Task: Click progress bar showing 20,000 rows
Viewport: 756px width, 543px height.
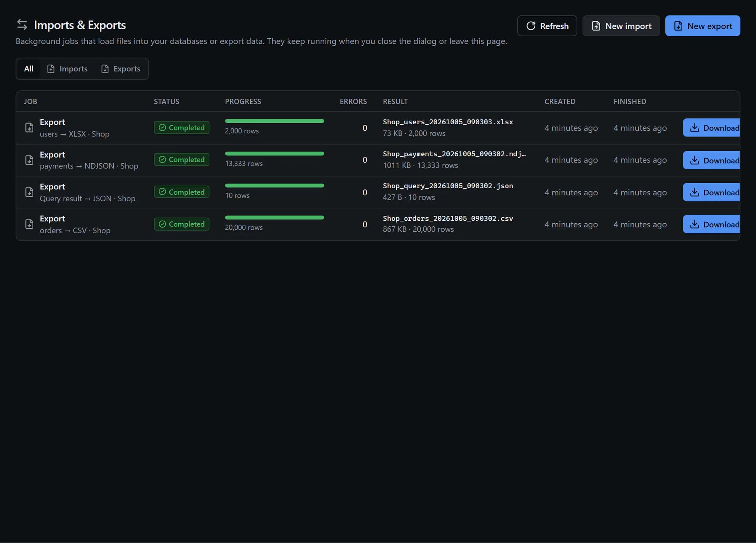Action: tap(274, 218)
